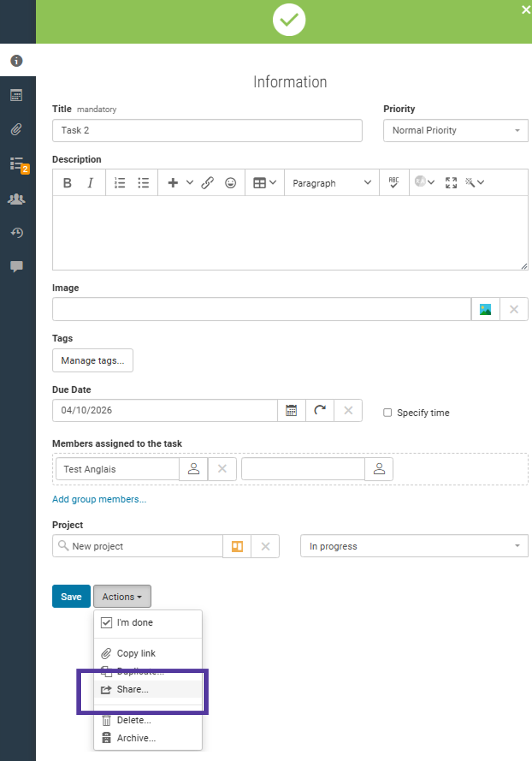Image resolution: width=532 pixels, height=761 pixels.
Task: Insert an emoji in the description
Action: click(x=230, y=183)
